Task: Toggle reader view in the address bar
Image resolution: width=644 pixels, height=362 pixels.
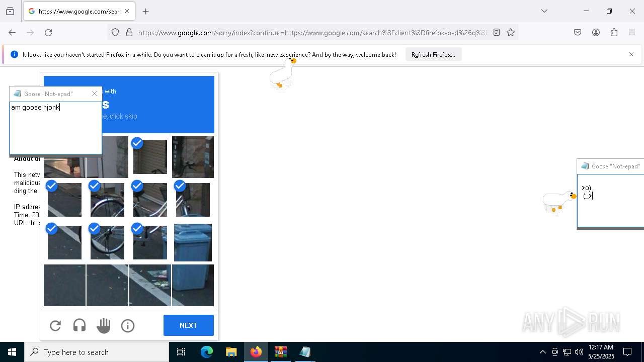Action: pyautogui.click(x=497, y=32)
